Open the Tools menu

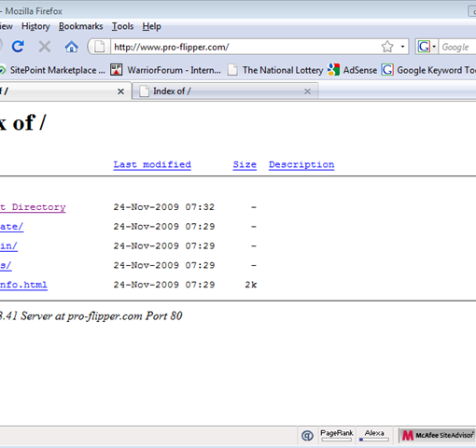[123, 26]
